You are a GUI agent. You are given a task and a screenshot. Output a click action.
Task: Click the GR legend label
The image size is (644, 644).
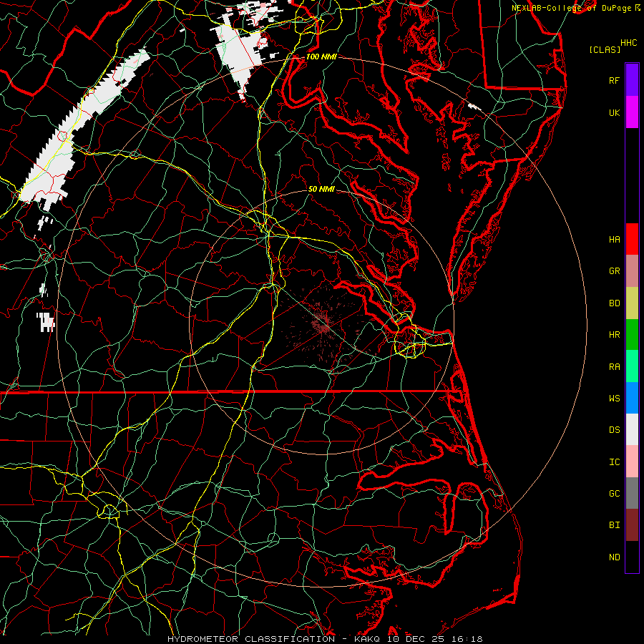615,270
